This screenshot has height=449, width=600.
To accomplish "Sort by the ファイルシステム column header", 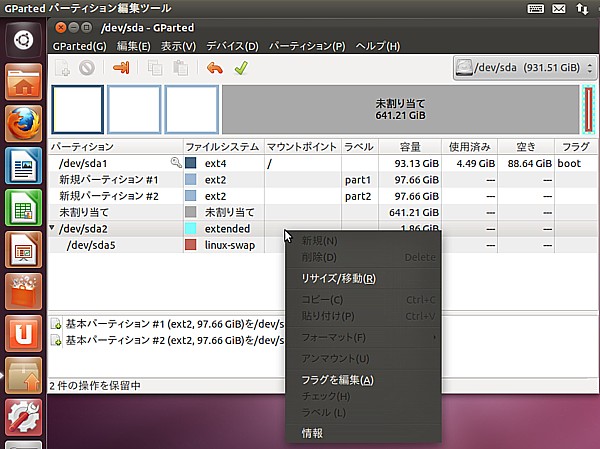I will click(x=224, y=147).
